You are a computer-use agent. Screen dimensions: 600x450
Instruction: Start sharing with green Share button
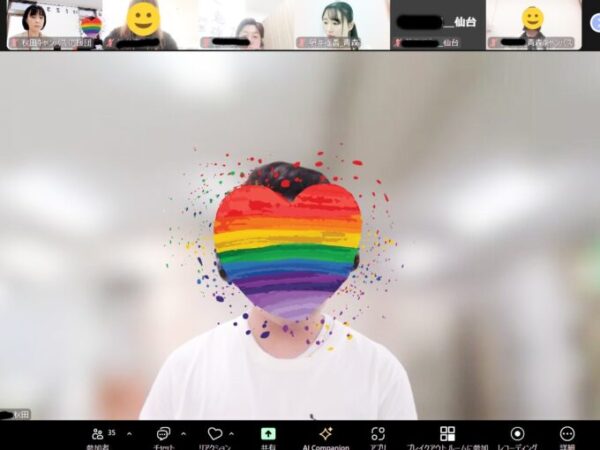pos(268,434)
